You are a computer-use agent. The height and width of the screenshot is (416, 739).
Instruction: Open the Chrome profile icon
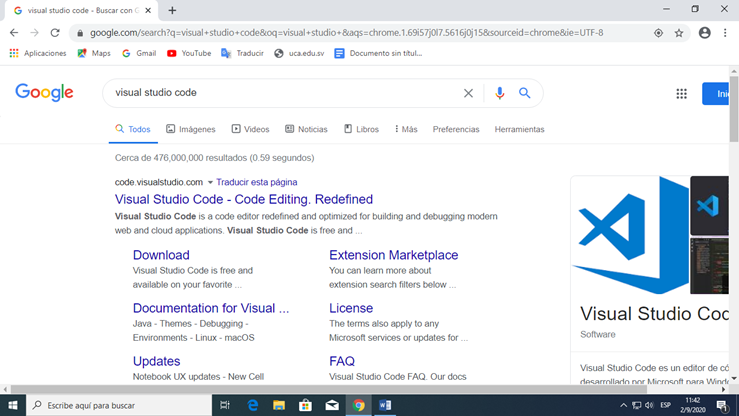click(705, 33)
